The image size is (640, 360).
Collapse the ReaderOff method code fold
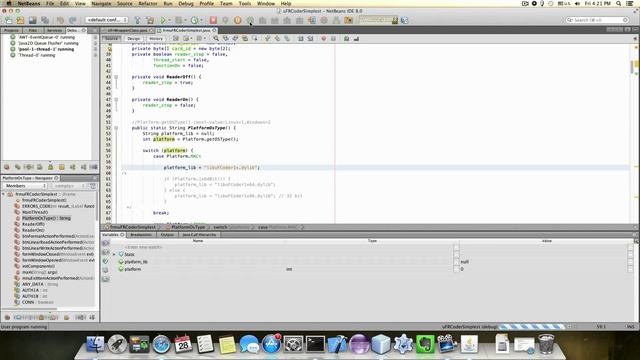(x=116, y=77)
